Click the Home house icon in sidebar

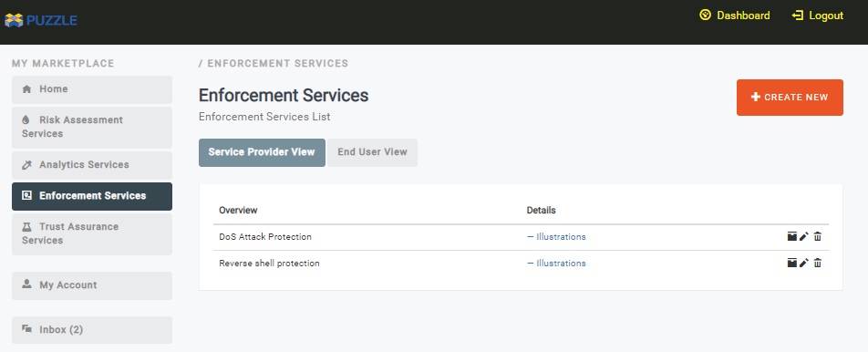point(26,89)
